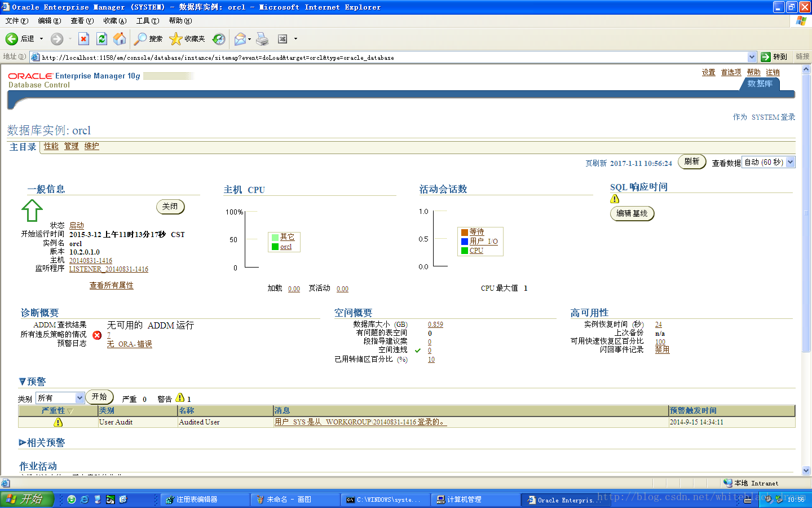Image resolution: width=812 pixels, height=508 pixels.
Task: Click the 注销 logout link
Action: pos(773,72)
